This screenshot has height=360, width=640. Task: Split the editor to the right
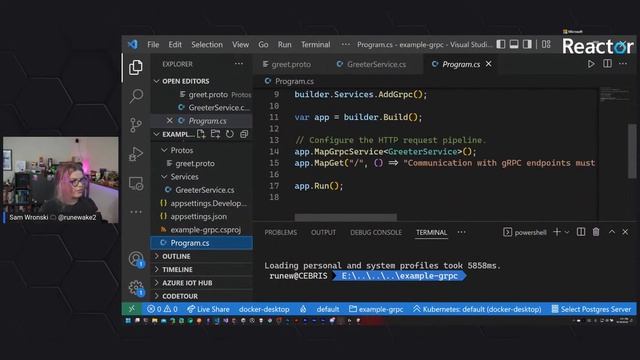[x=607, y=64]
